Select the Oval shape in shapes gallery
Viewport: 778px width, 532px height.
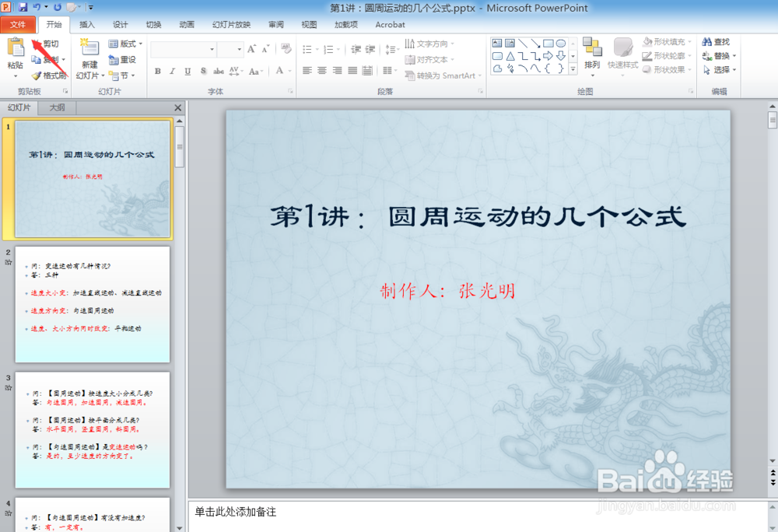pos(561,43)
